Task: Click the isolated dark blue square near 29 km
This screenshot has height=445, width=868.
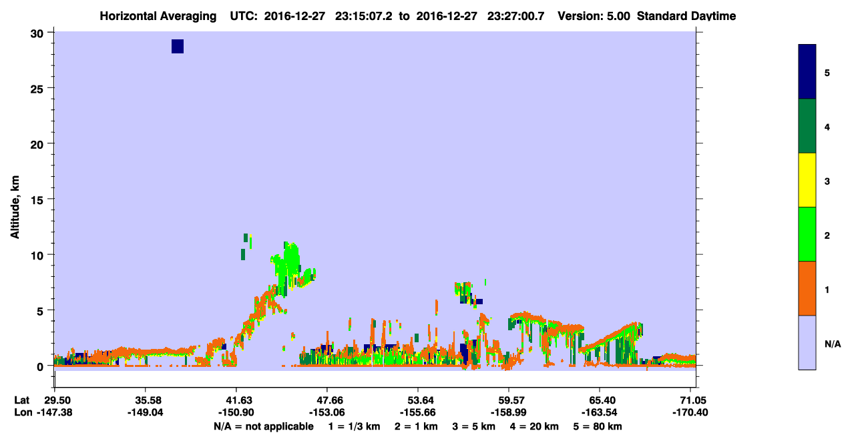Action: coord(178,46)
